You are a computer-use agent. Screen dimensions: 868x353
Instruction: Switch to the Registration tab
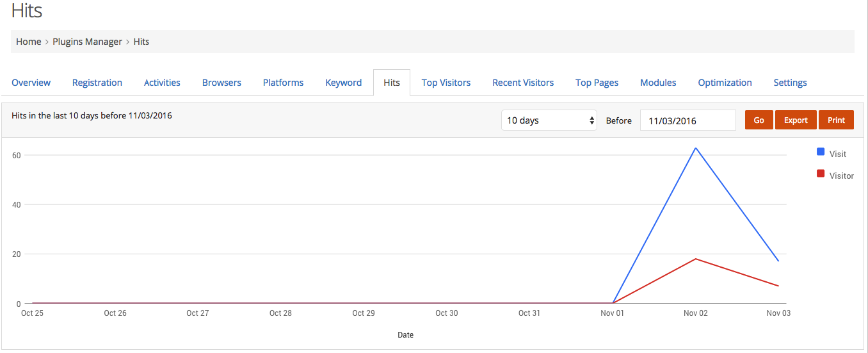[x=97, y=83]
